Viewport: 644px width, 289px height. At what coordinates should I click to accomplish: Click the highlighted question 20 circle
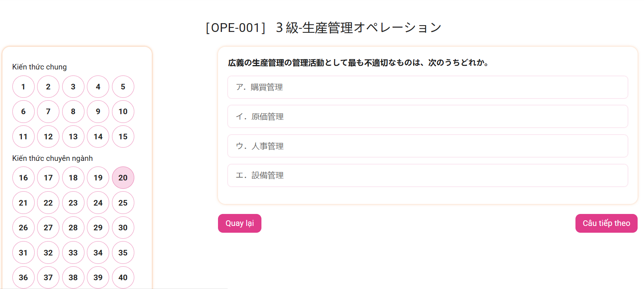click(x=123, y=178)
